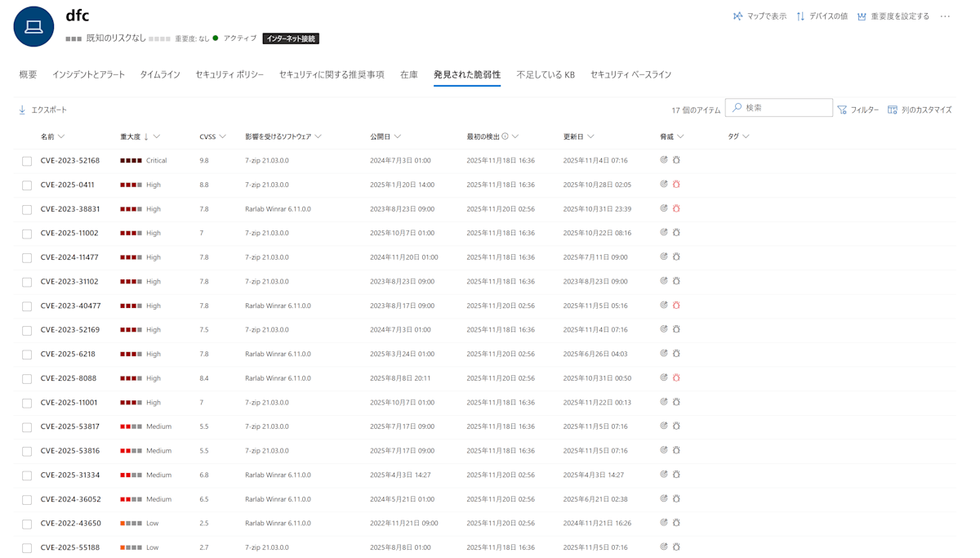Screen dimensions: 980x558
Task: Open the CVE-2023-31102 vulnerability link
Action: point(69,281)
